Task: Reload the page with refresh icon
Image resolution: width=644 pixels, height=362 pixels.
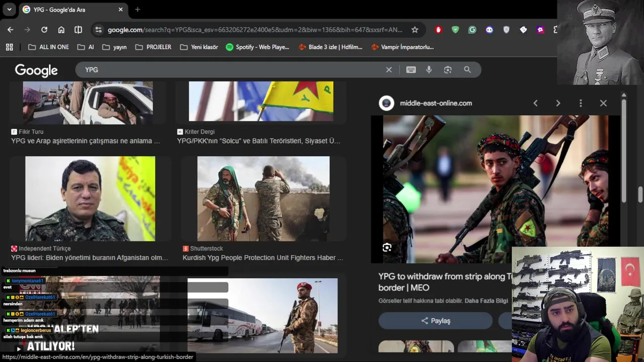Action: point(44,30)
